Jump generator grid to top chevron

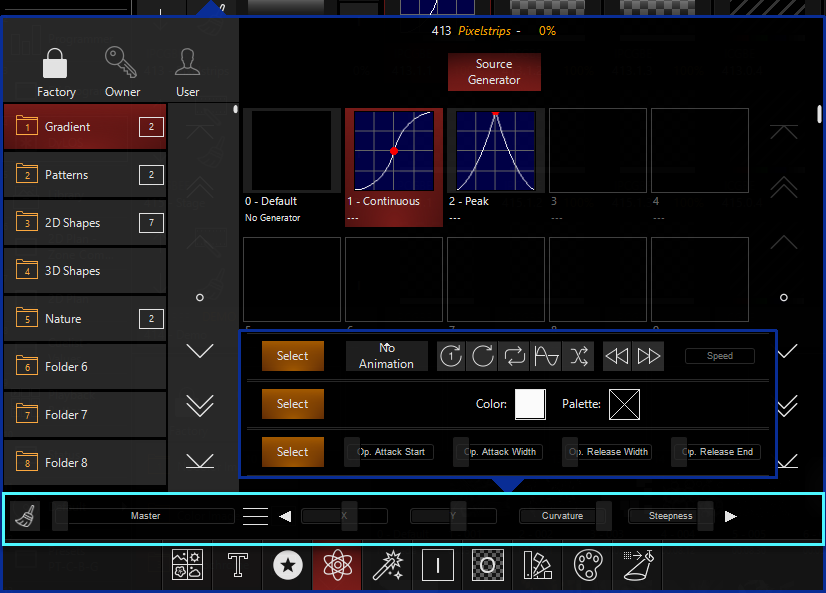click(x=784, y=131)
